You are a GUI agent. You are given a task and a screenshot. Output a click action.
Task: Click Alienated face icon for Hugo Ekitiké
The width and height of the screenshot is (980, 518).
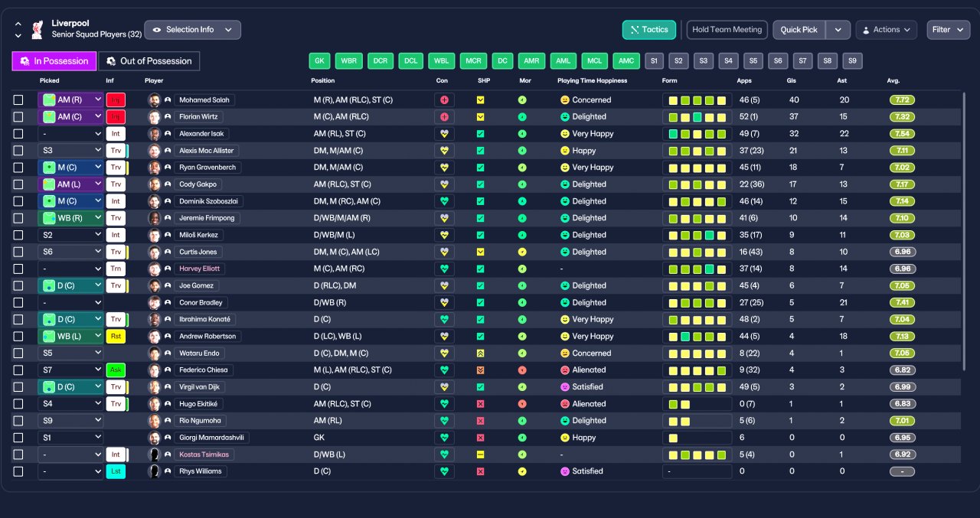point(565,403)
